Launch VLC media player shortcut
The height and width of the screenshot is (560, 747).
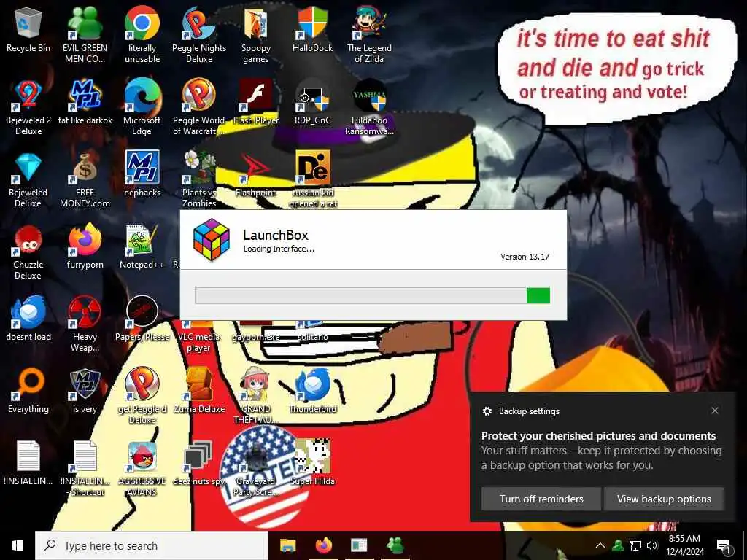pyautogui.click(x=198, y=336)
